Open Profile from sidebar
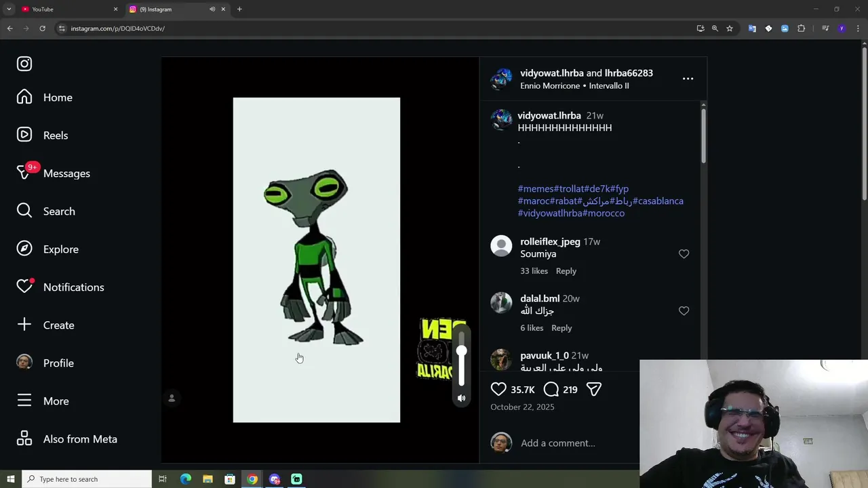 (45, 363)
